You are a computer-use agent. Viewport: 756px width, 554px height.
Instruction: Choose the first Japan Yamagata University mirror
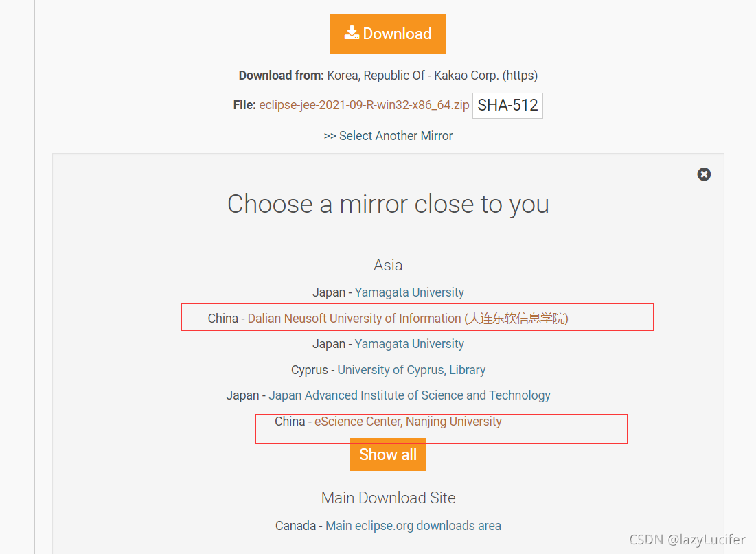click(409, 292)
